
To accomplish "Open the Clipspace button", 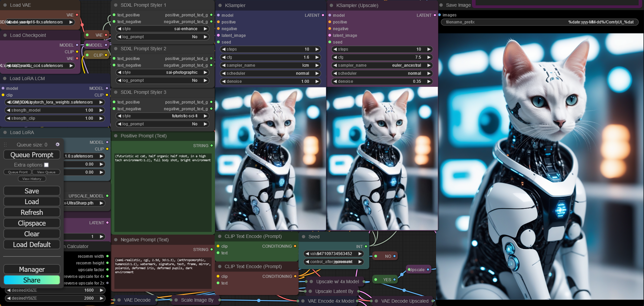I will 32,223.
